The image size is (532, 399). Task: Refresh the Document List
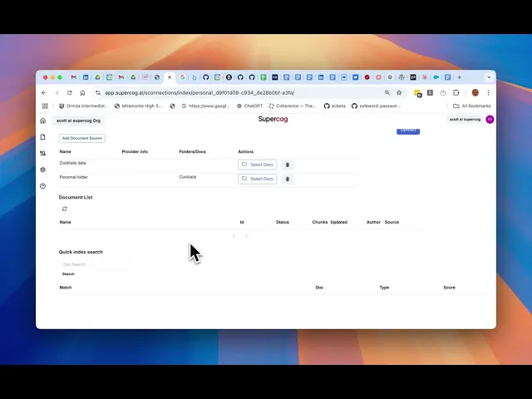65,209
